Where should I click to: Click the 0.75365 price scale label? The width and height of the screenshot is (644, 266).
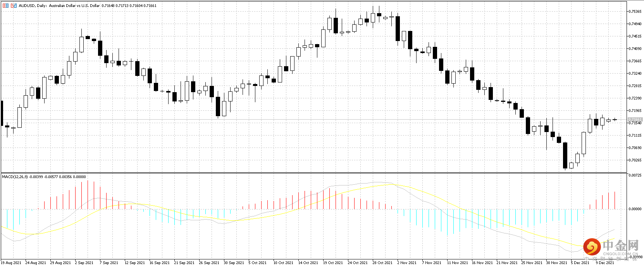[635, 12]
